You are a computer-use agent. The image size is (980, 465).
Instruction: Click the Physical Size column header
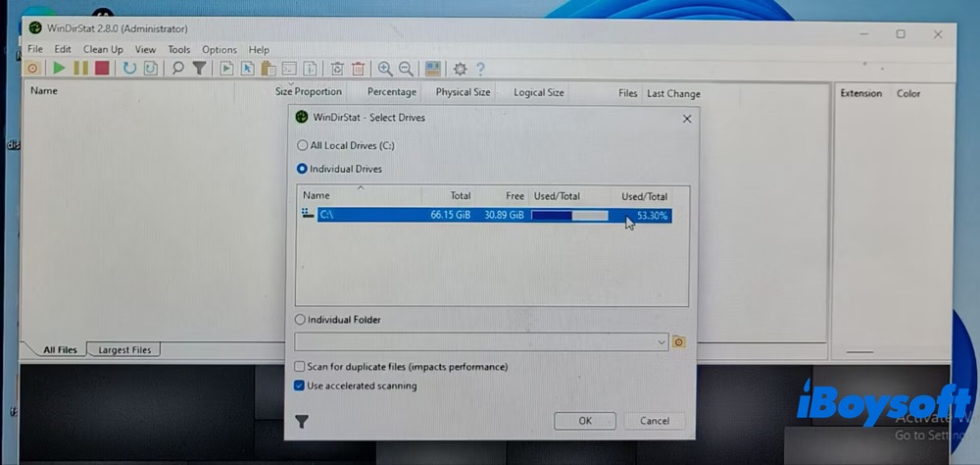click(463, 92)
